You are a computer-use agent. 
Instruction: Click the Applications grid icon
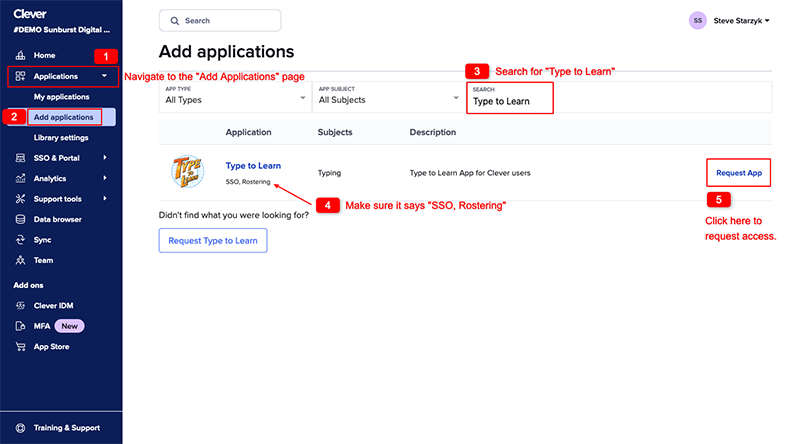[20, 76]
